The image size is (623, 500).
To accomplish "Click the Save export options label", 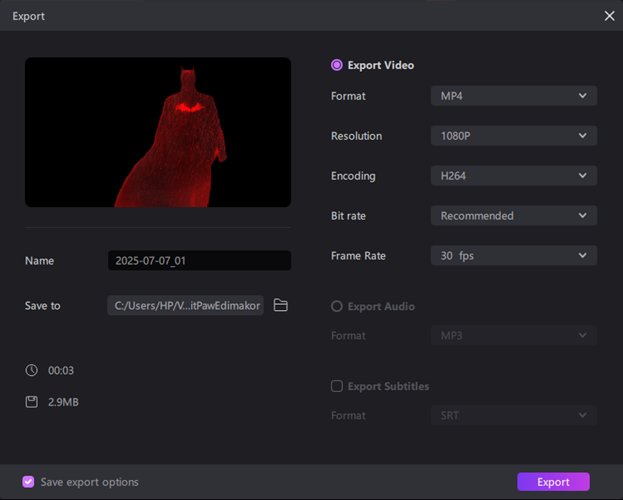I will pyautogui.click(x=89, y=482).
